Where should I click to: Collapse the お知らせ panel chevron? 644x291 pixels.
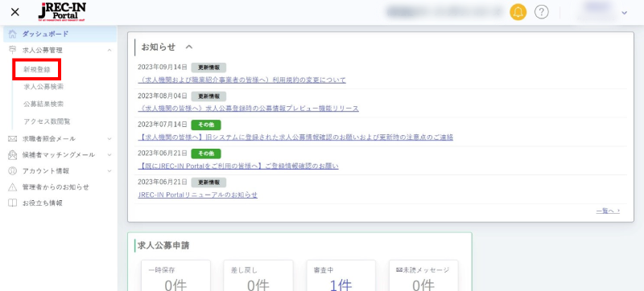188,47
